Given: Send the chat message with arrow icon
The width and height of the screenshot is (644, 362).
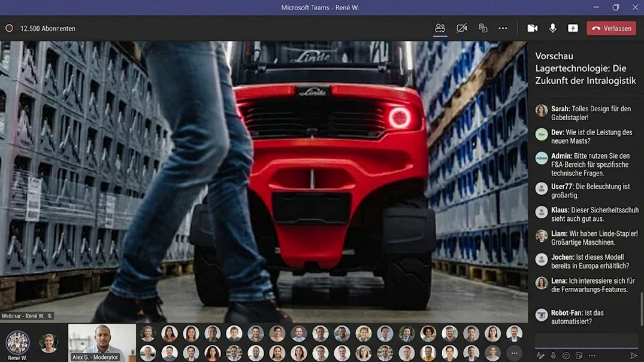Looking at the screenshot, I should pyautogui.click(x=634, y=355).
